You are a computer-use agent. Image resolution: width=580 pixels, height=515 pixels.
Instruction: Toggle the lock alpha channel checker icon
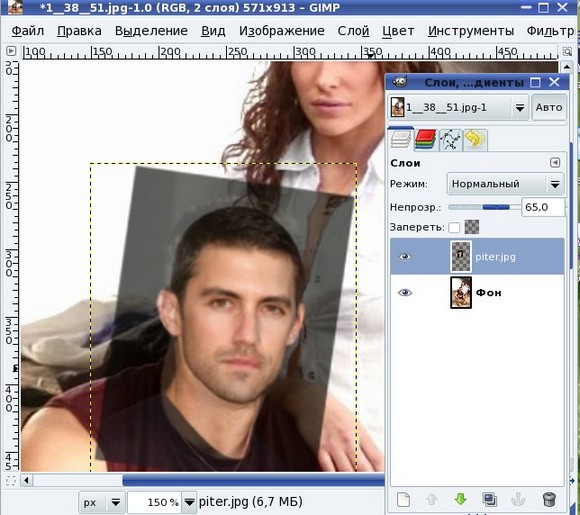click(x=472, y=227)
